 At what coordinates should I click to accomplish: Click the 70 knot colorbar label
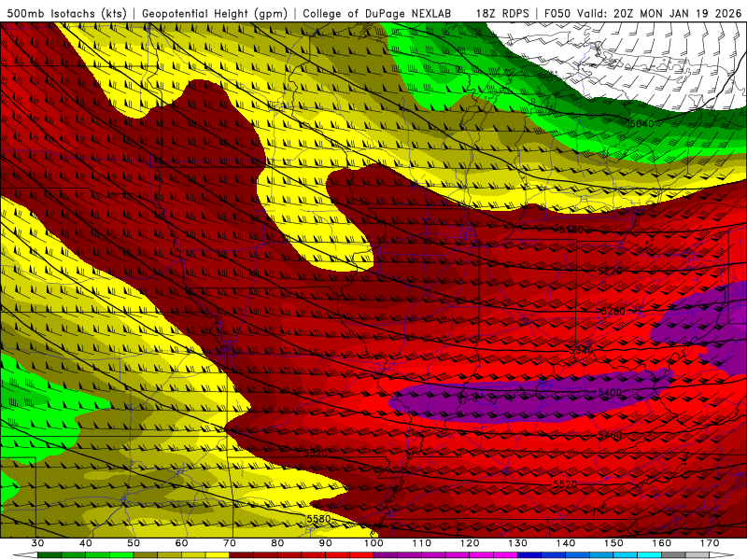coord(230,543)
